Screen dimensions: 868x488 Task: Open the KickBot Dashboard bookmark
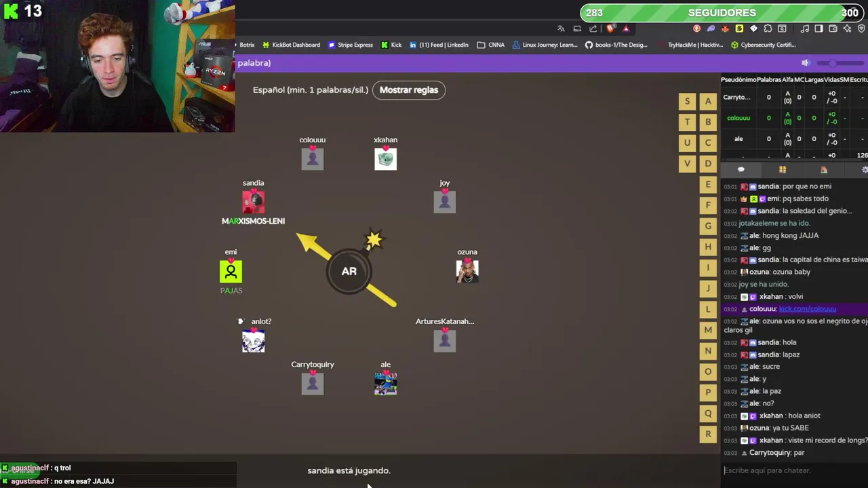[291, 45]
